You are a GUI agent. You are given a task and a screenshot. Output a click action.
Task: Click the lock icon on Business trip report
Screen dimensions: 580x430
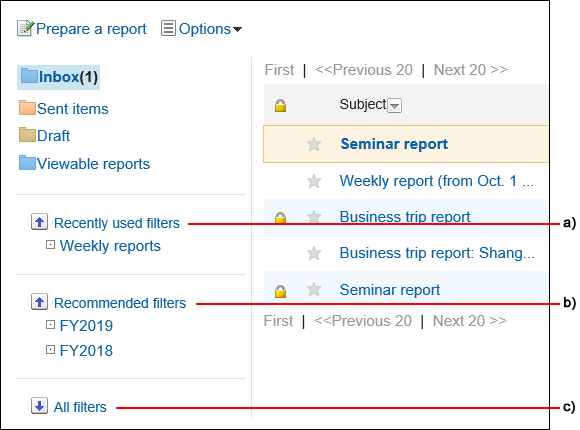pyautogui.click(x=280, y=217)
